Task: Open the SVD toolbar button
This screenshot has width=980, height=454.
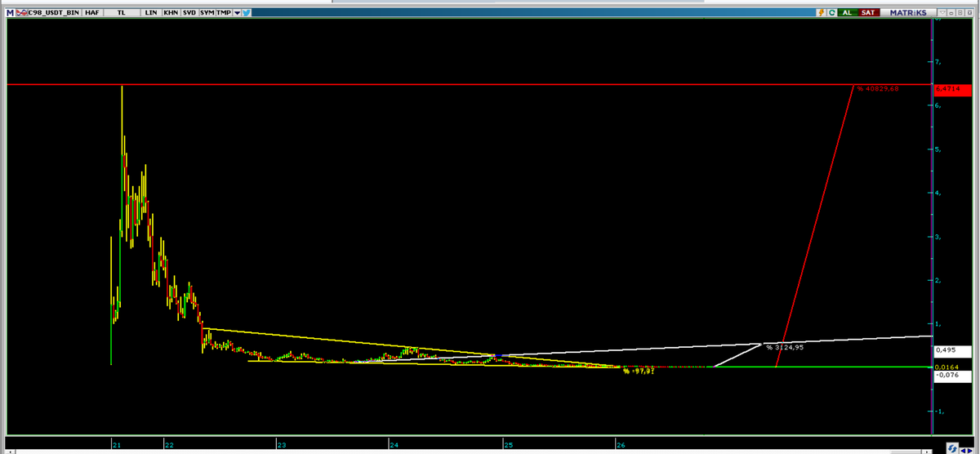Action: [189, 13]
